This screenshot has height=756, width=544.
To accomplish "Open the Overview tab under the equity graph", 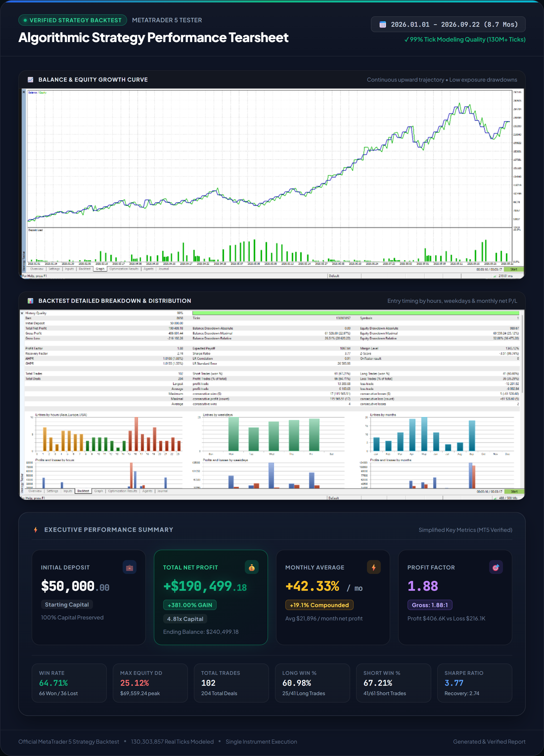I will click(37, 269).
